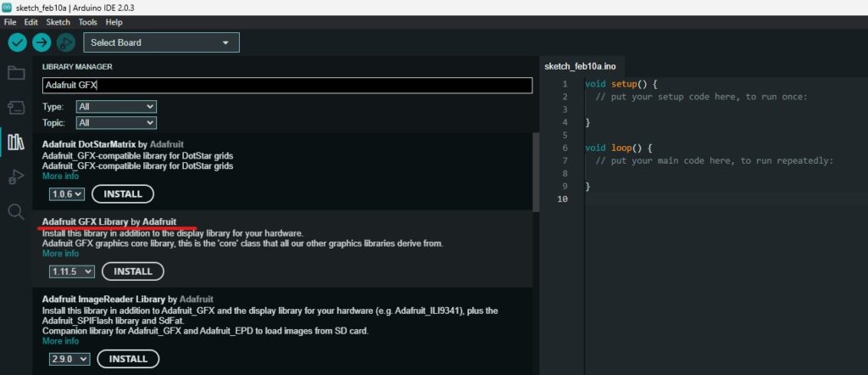868x375 pixels.
Task: Open More info for Adafruit GFX Library
Action: (x=60, y=254)
